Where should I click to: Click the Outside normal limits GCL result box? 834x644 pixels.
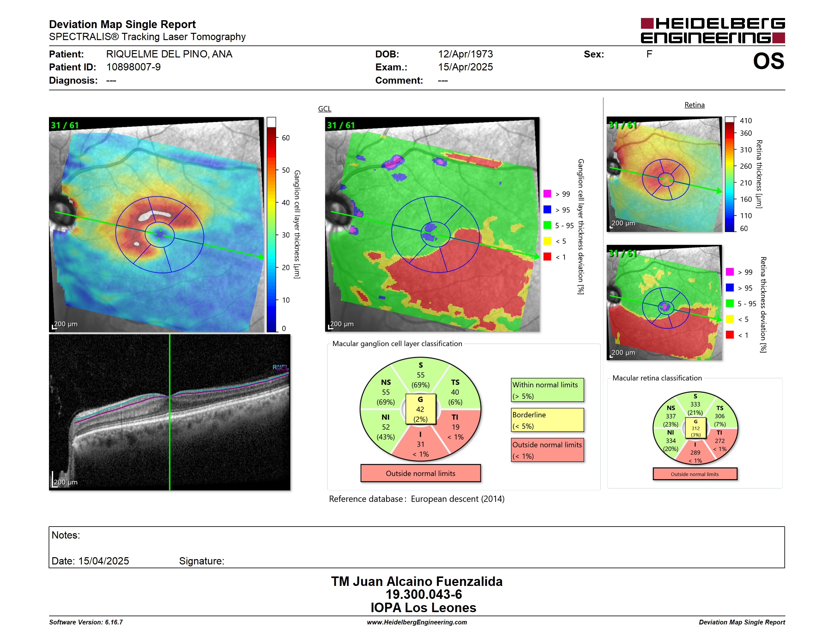[420, 474]
